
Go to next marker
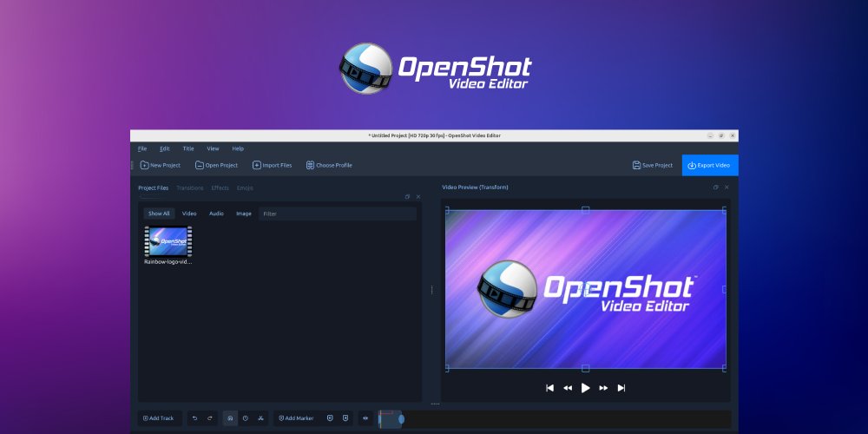pyautogui.click(x=345, y=418)
